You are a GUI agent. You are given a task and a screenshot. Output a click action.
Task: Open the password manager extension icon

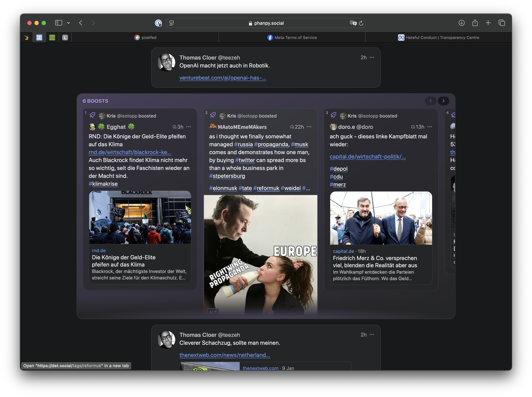pos(158,23)
